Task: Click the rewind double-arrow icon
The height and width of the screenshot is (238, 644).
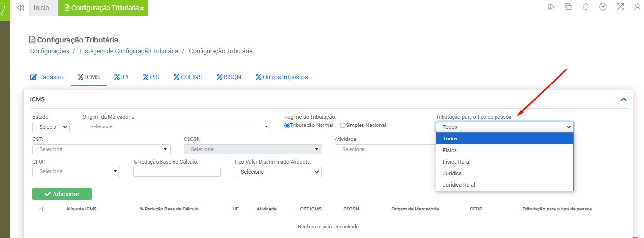Action: (x=20, y=8)
